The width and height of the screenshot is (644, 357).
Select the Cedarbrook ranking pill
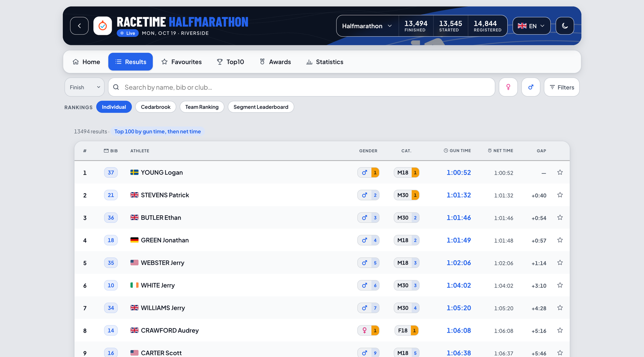(155, 107)
